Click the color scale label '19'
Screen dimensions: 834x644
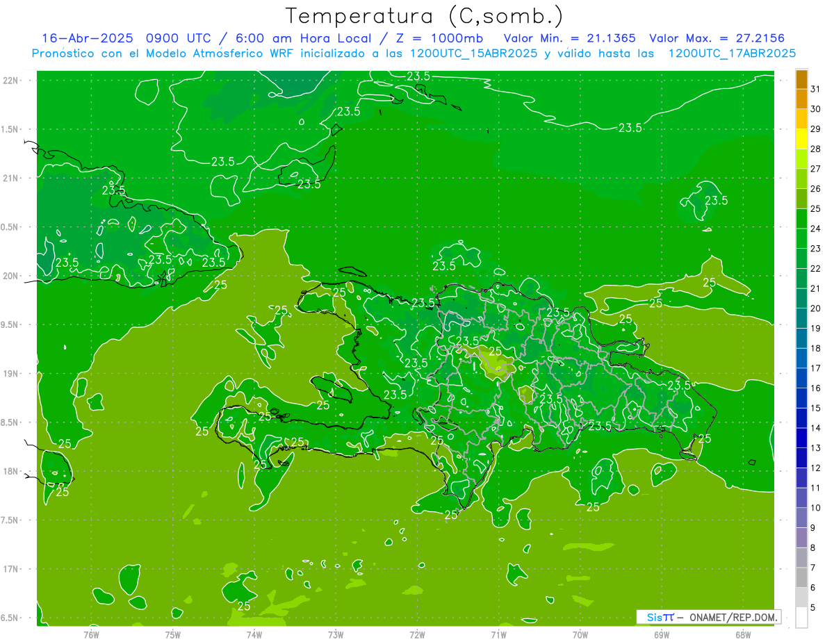click(816, 329)
